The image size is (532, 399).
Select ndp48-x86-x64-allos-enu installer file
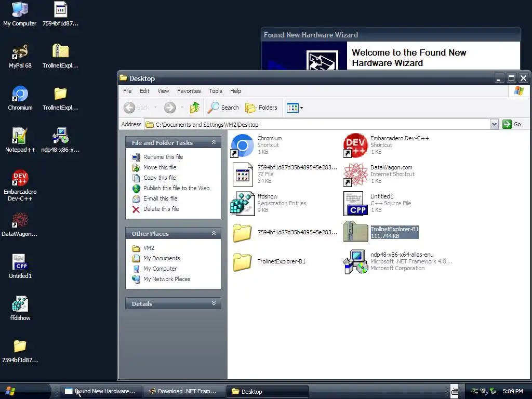[397, 262]
